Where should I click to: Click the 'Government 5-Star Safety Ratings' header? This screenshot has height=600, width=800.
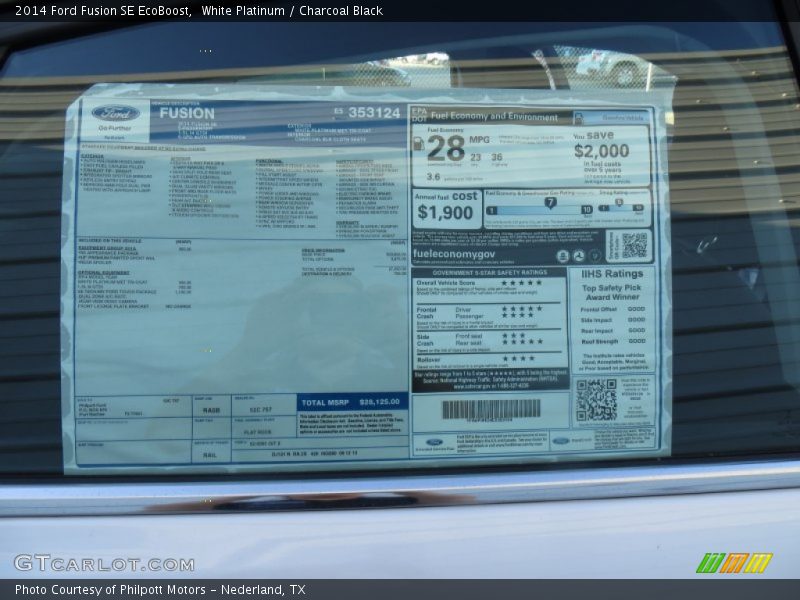click(489, 272)
